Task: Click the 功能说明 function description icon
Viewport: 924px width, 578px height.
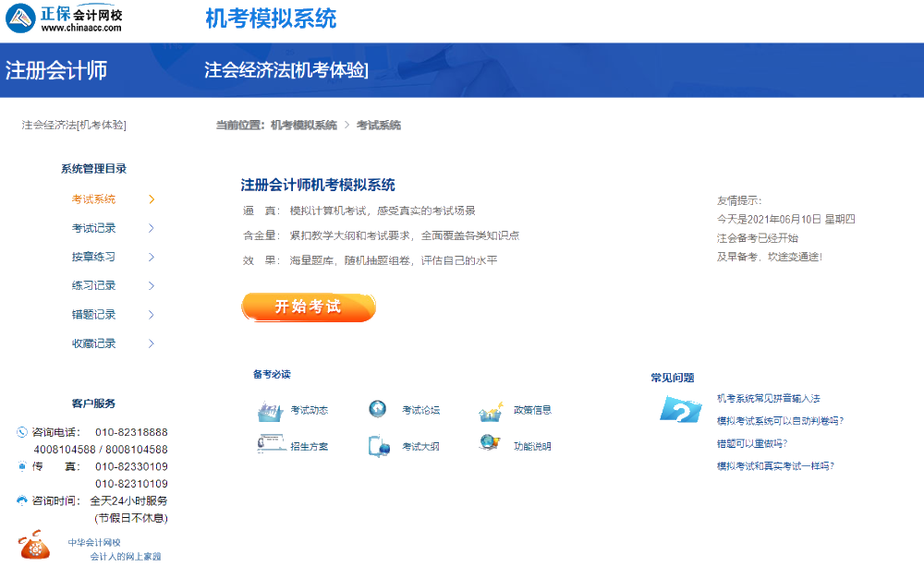Action: click(489, 442)
